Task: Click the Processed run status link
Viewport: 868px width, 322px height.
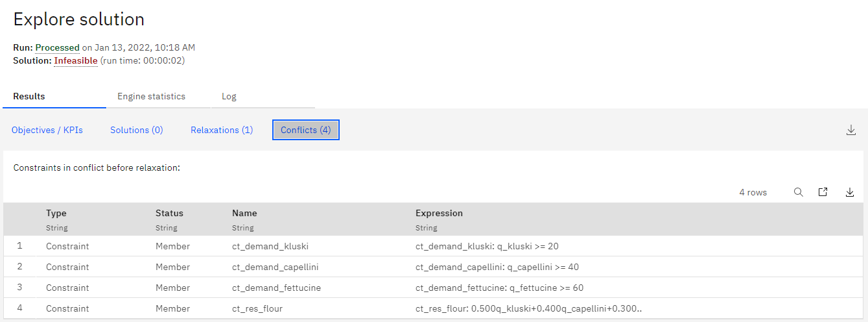Action: tap(57, 47)
